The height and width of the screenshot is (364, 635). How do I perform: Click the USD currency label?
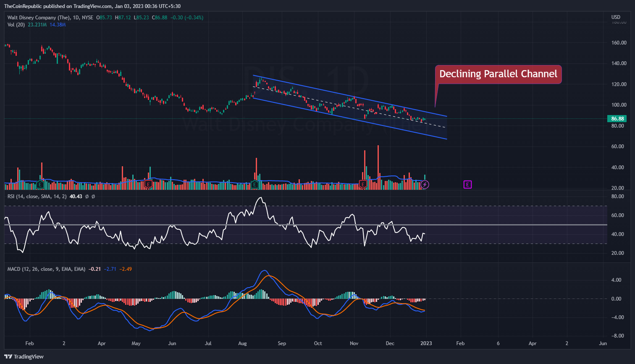pos(616,18)
